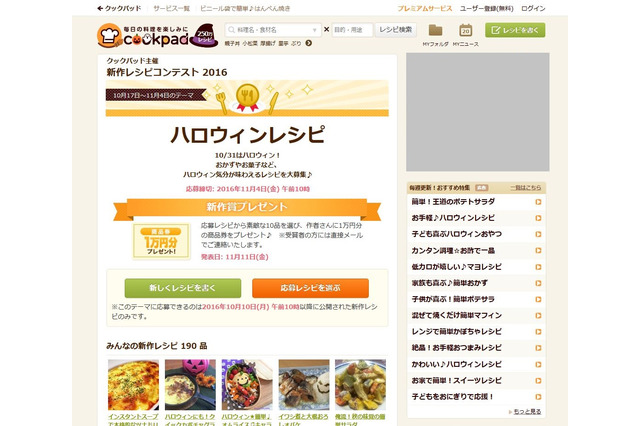Click arrow icon for かわいい♪ハロウィンレシピ
The image size is (640, 426).
[538, 364]
